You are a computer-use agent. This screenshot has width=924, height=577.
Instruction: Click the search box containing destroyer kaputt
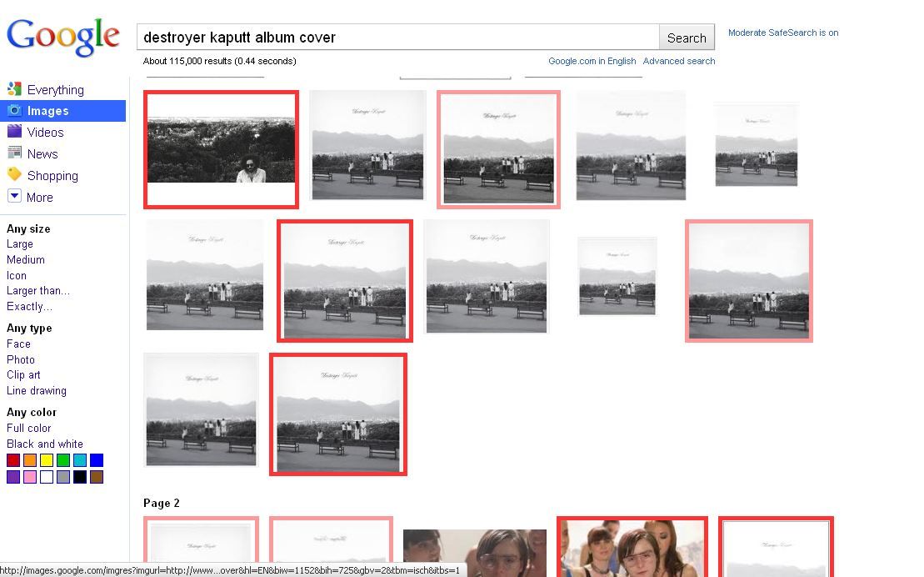[397, 38]
